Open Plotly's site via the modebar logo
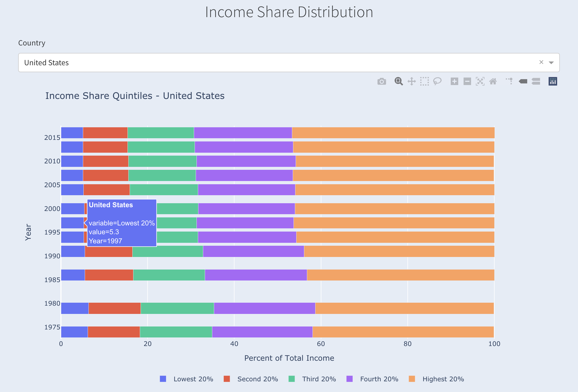 (x=553, y=81)
